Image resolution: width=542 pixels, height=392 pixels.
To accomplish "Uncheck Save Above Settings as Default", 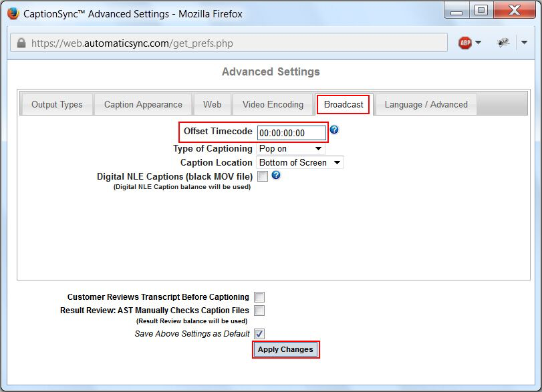I will click(258, 333).
